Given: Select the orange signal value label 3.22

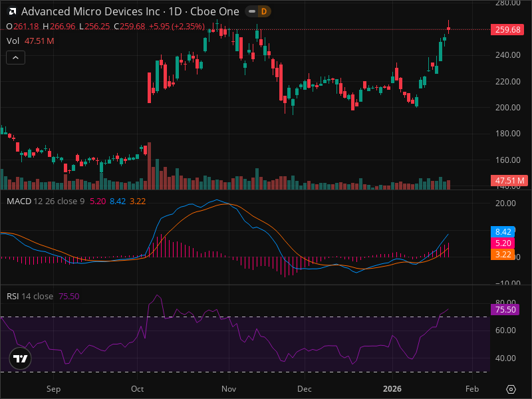Looking at the screenshot, I should [503, 255].
